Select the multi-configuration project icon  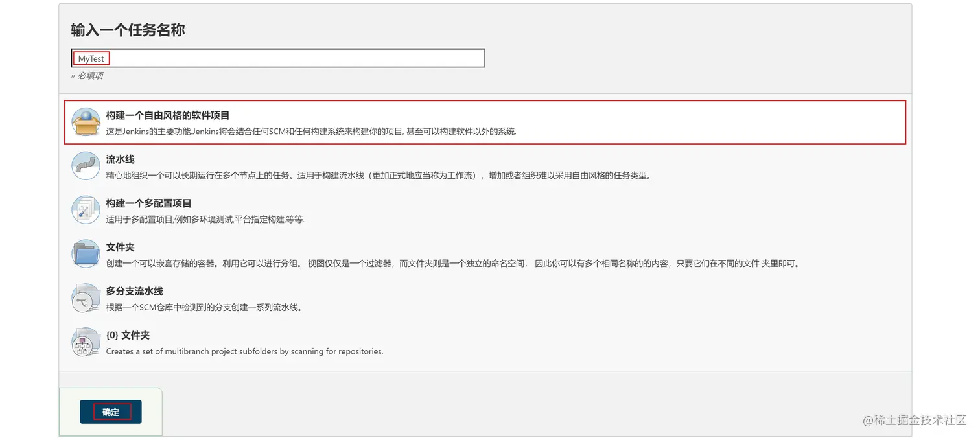[x=86, y=210]
